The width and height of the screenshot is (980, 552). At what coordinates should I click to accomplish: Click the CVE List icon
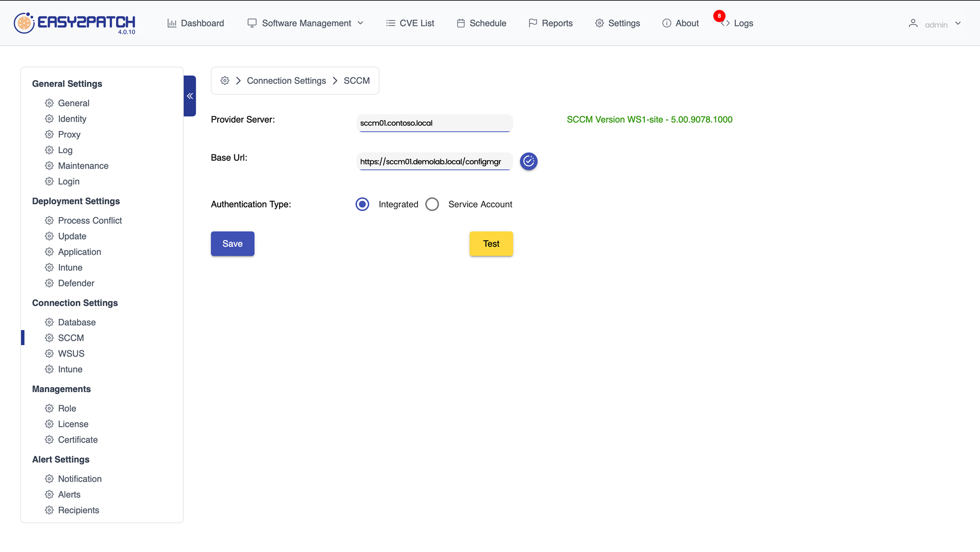(391, 23)
